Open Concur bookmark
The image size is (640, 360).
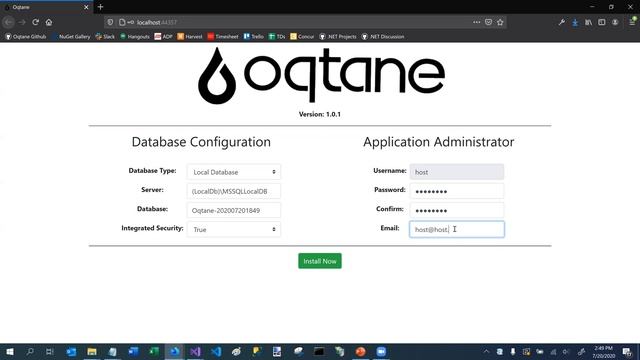(302, 37)
